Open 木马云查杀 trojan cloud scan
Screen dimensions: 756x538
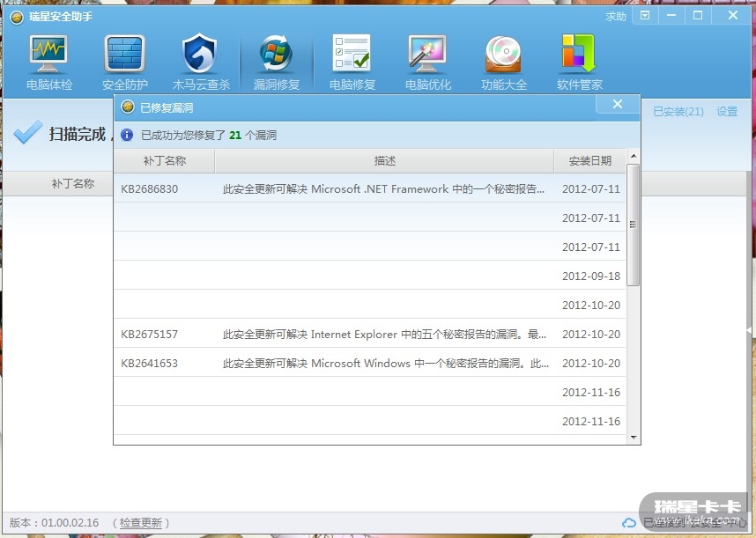(x=201, y=63)
